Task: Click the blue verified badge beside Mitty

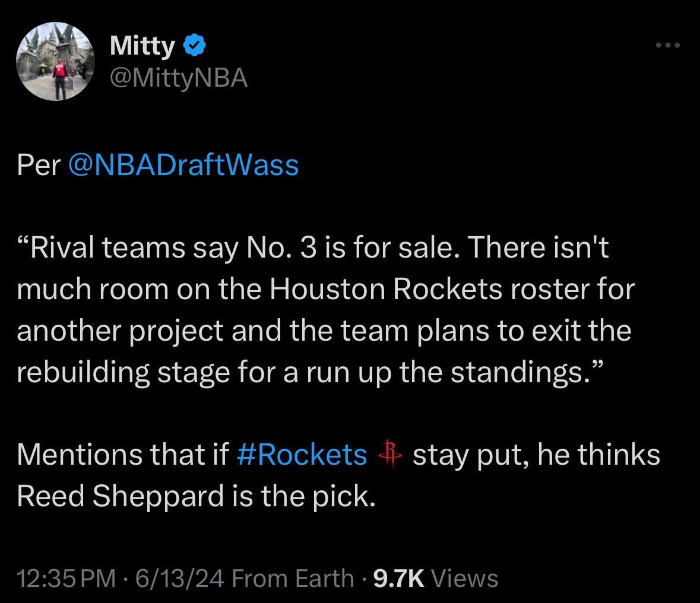Action: [195, 46]
